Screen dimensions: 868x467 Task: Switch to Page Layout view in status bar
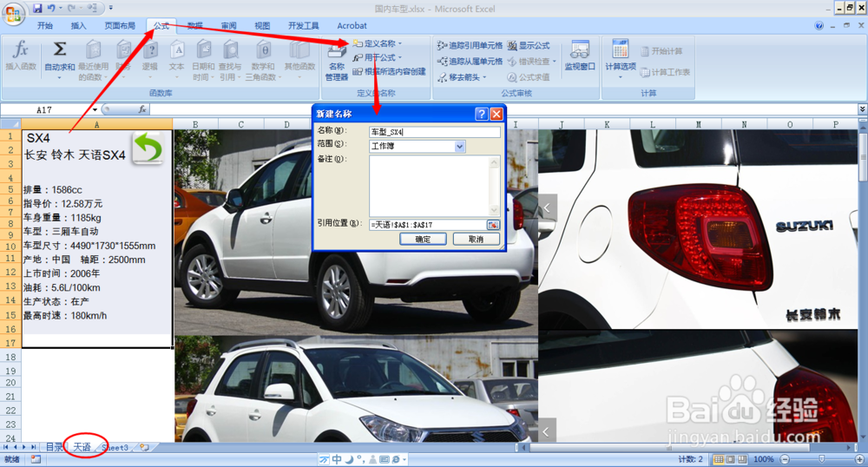730,459
